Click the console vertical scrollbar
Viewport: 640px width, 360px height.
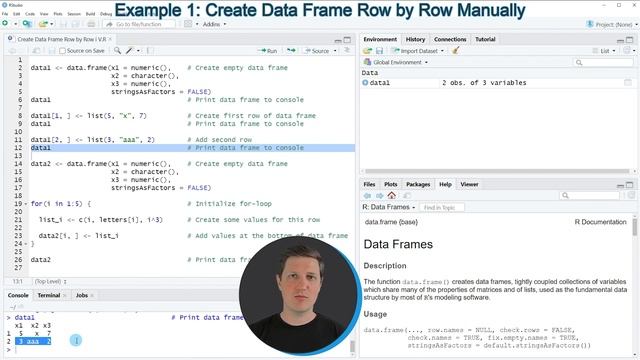click(352, 346)
